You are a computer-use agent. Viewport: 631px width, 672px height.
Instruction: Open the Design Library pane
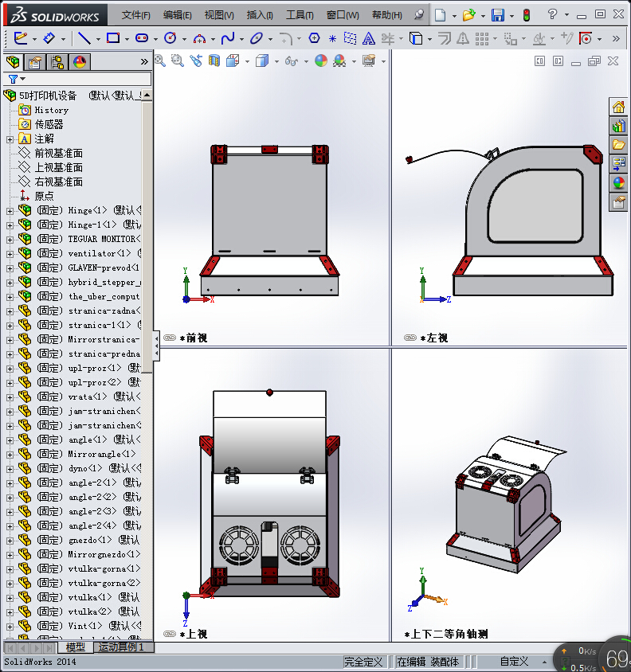click(x=618, y=126)
